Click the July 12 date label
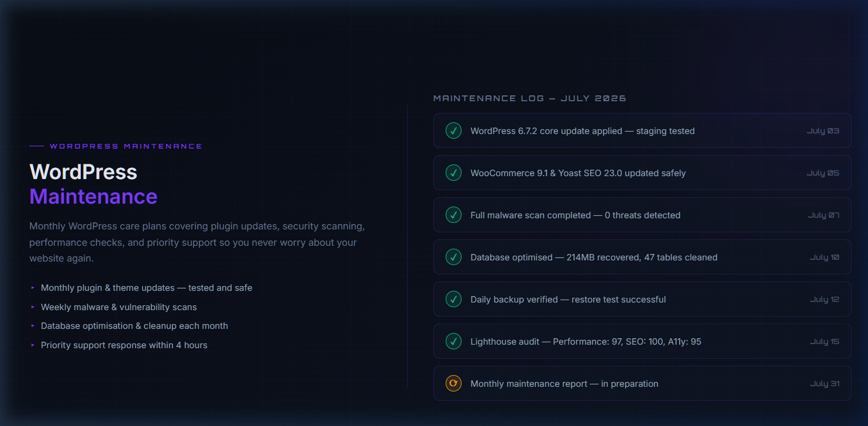This screenshot has width=868, height=426. point(825,299)
